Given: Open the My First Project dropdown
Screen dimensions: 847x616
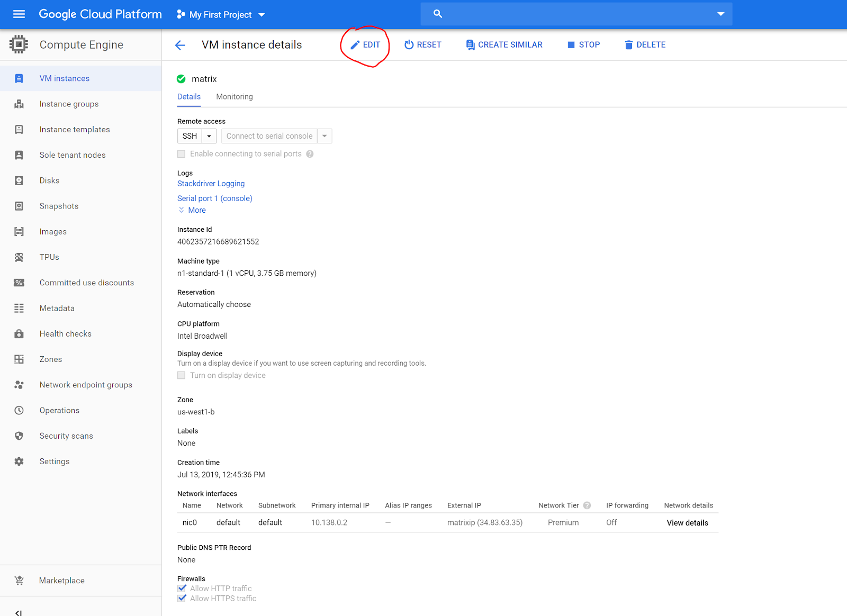Looking at the screenshot, I should pos(221,14).
